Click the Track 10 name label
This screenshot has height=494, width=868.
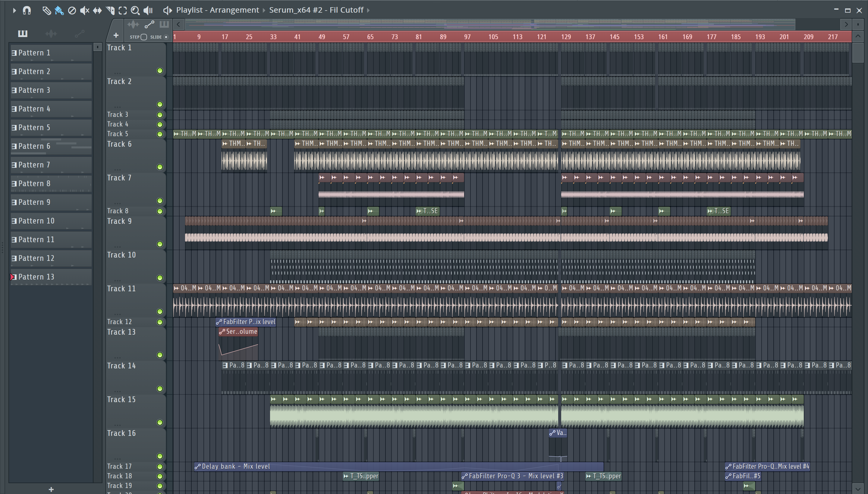coord(121,255)
